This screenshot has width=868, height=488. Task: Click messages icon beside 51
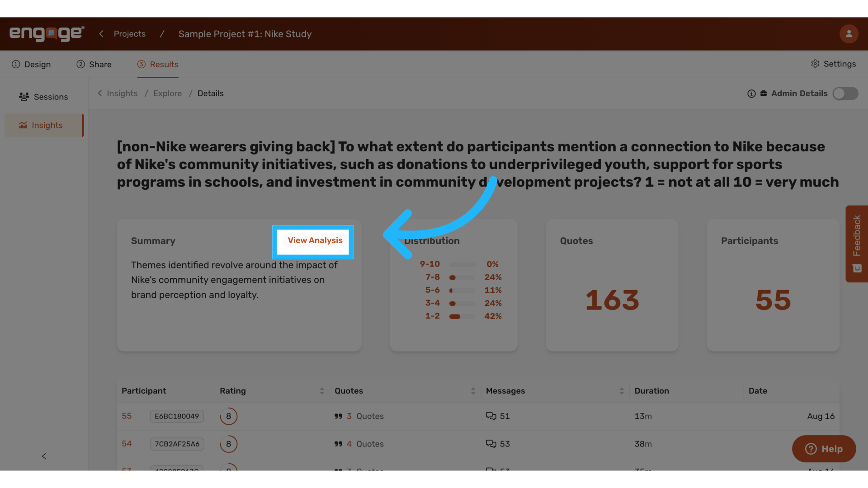pyautogui.click(x=491, y=416)
